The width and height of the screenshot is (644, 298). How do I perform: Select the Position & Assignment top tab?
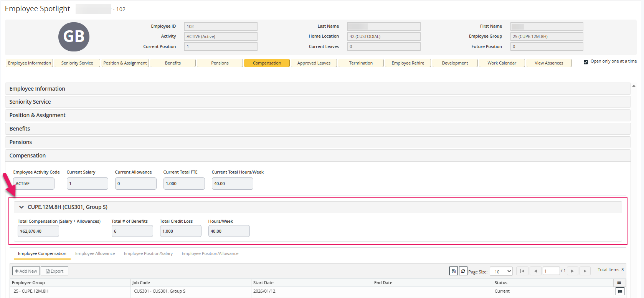pyautogui.click(x=125, y=63)
